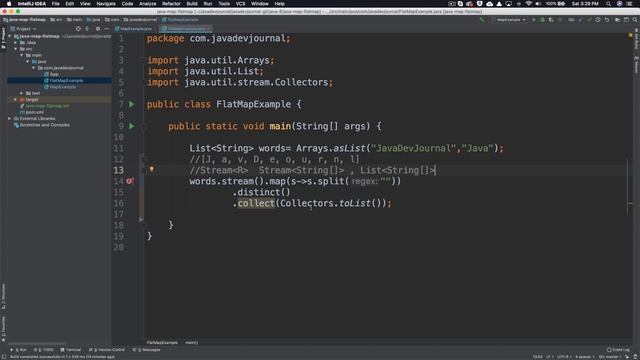Click Run with Coverage icon
Screen dimensions: 640x360
(x=551, y=20)
